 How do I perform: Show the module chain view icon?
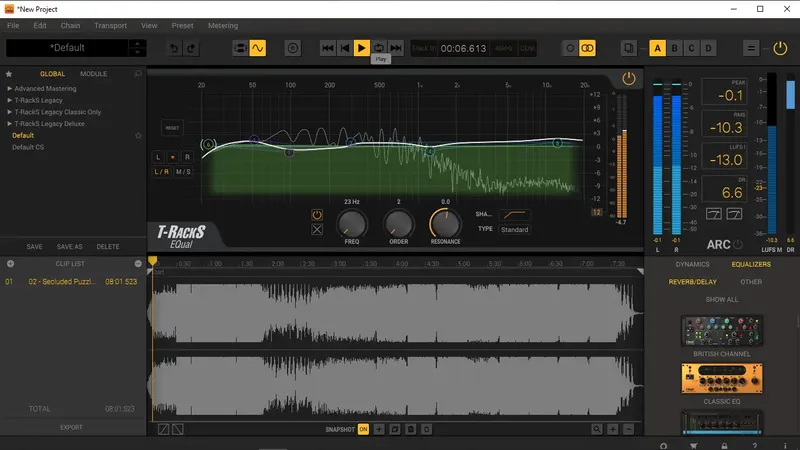(240, 48)
